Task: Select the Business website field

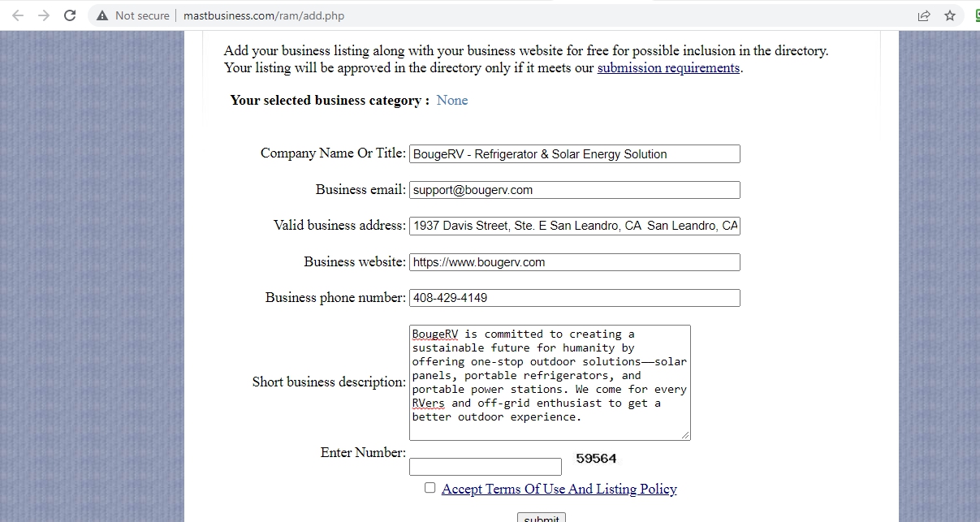Action: [x=574, y=262]
